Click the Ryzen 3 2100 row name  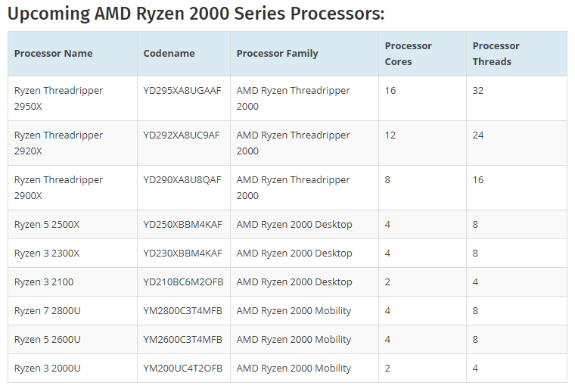(44, 282)
